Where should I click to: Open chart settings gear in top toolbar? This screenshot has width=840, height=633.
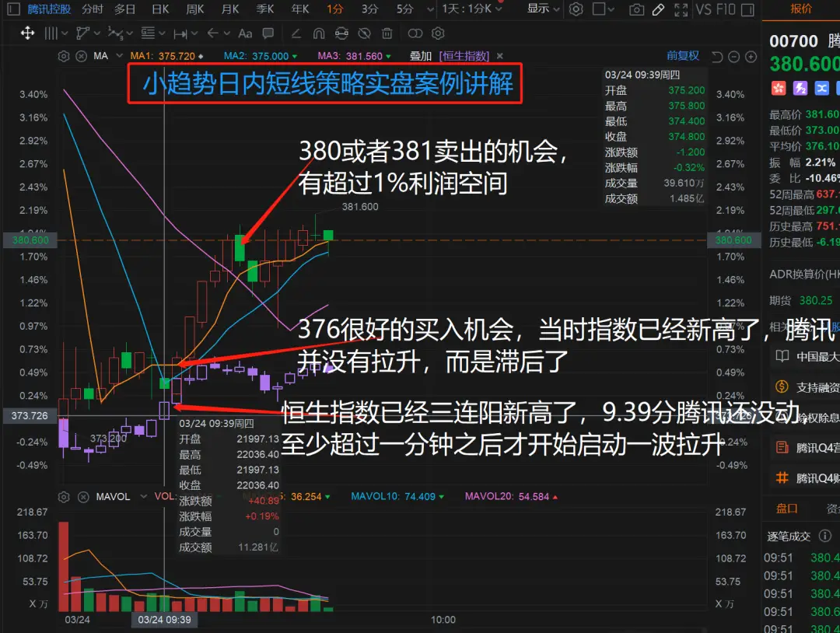coord(576,9)
